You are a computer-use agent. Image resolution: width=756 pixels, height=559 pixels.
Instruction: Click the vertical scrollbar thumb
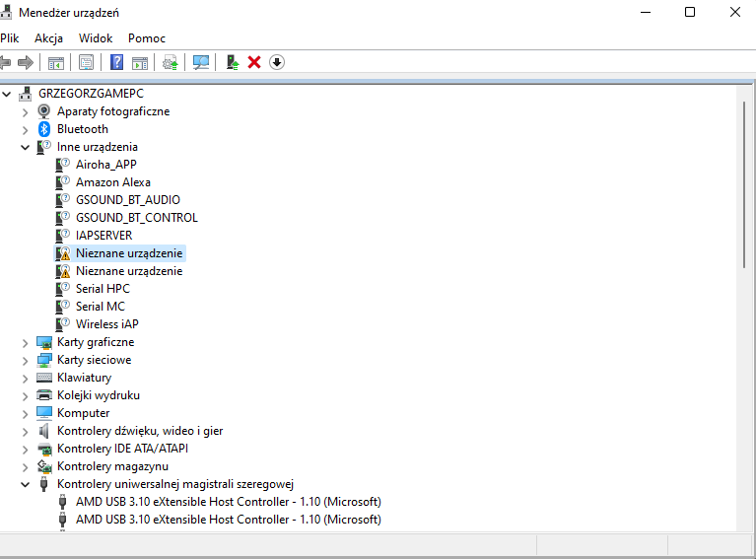744,184
